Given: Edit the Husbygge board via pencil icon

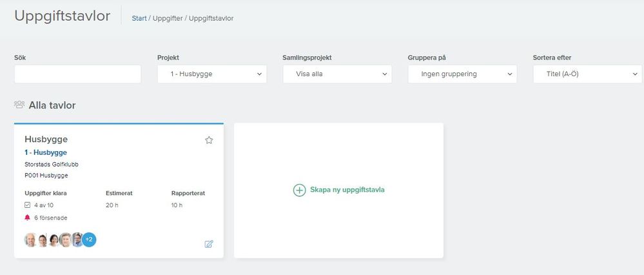Looking at the screenshot, I should click(209, 244).
